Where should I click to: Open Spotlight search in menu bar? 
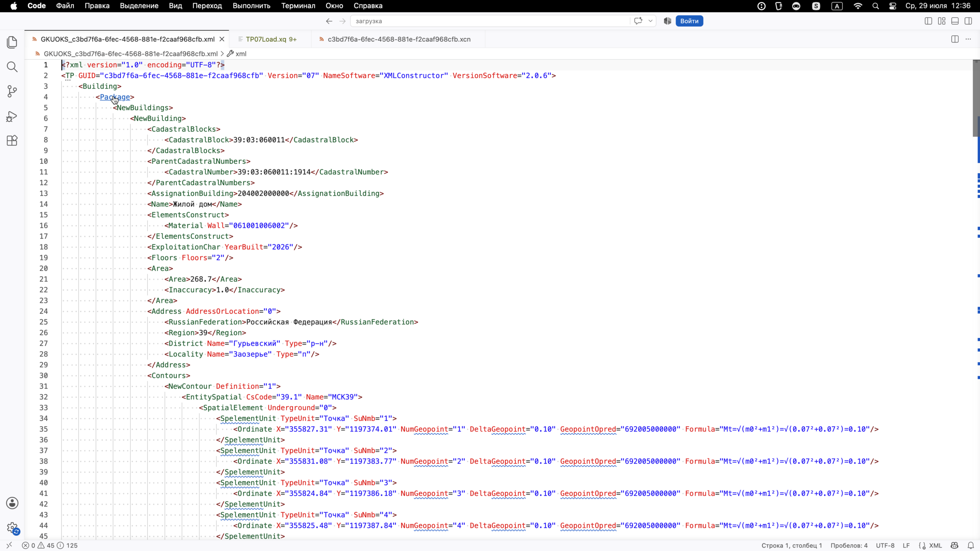(x=875, y=6)
